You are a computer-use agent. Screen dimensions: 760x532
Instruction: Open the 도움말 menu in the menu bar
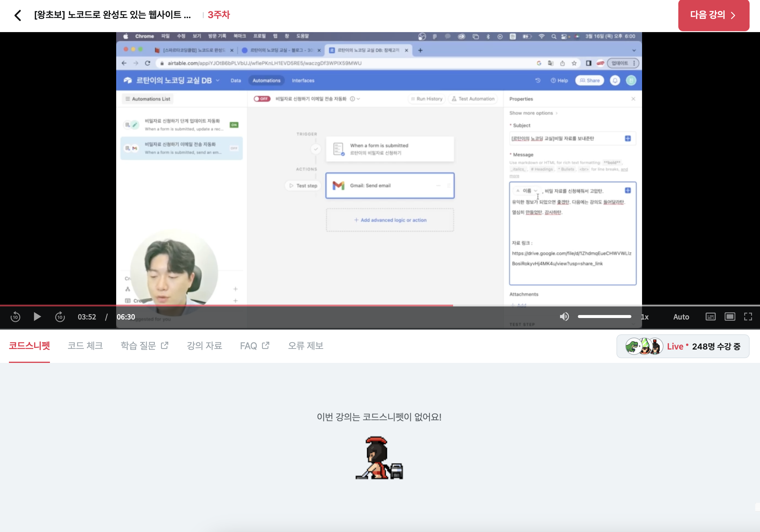pos(302,37)
